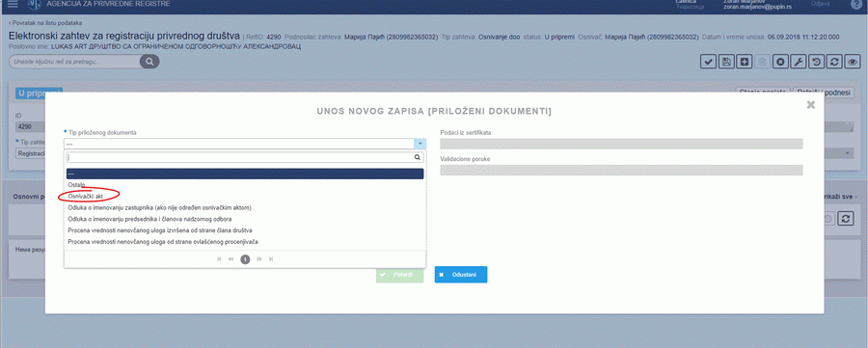Toggle the eye preview icon

(x=853, y=62)
